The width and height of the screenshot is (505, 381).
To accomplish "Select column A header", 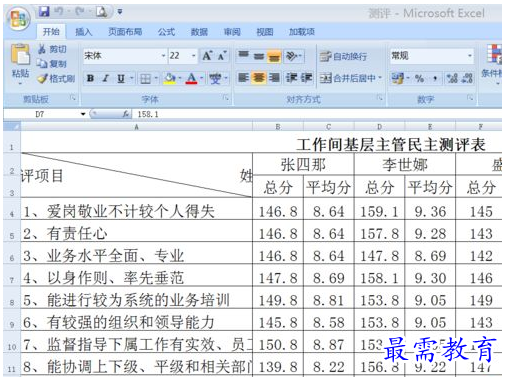I will tap(136, 126).
